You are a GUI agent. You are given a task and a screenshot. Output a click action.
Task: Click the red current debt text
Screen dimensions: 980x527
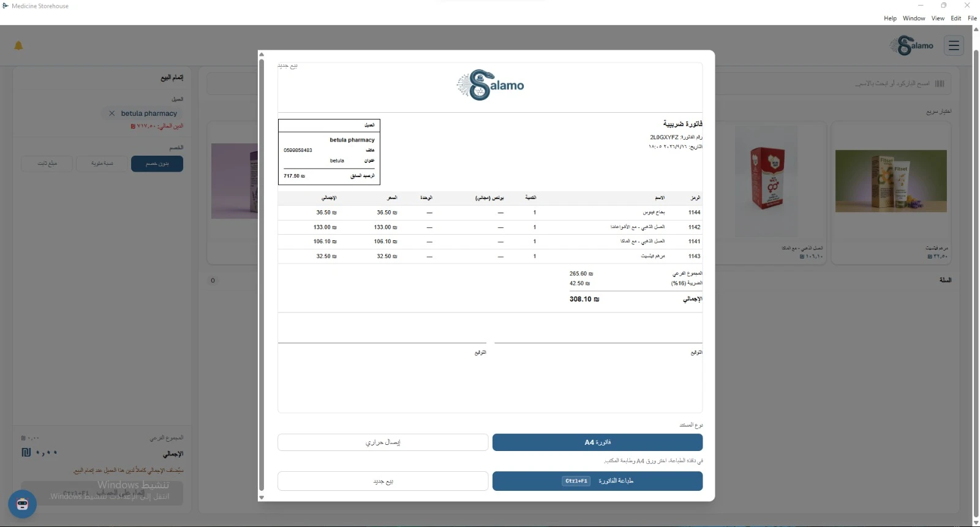(157, 126)
